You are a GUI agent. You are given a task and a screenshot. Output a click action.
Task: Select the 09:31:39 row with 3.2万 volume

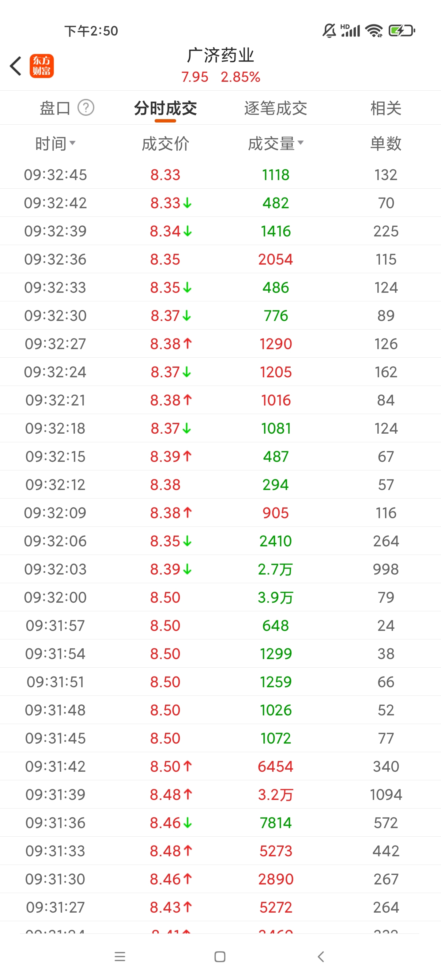click(x=220, y=794)
